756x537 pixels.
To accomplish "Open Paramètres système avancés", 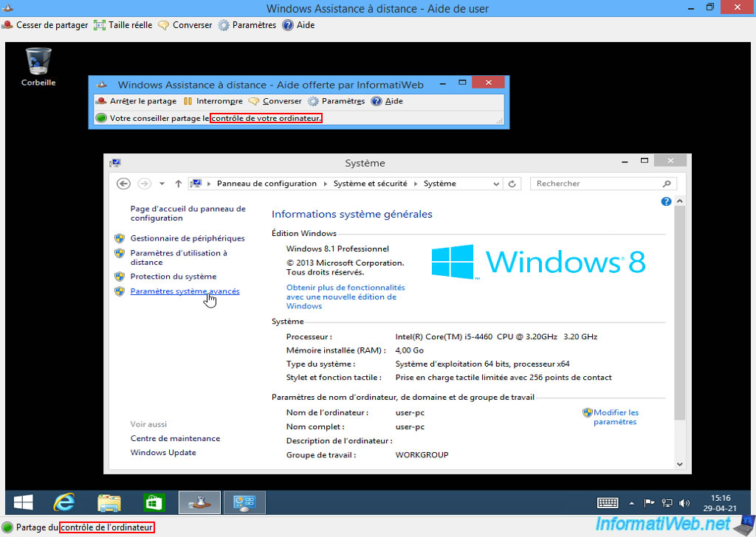I will click(185, 291).
